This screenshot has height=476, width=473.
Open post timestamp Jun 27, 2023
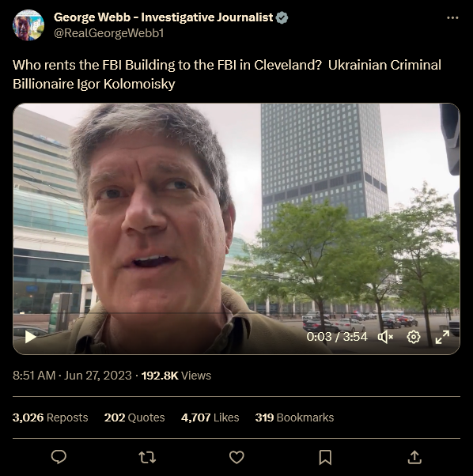[72, 376]
